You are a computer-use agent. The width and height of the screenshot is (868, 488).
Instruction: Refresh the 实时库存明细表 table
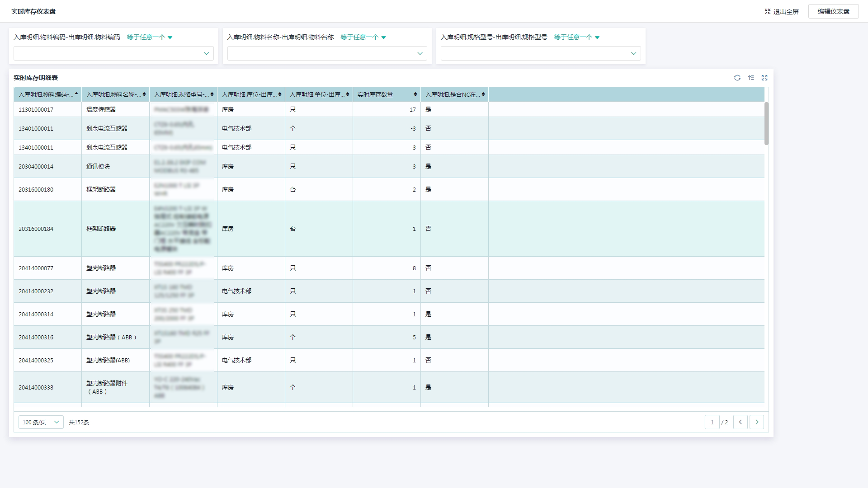[x=737, y=78]
